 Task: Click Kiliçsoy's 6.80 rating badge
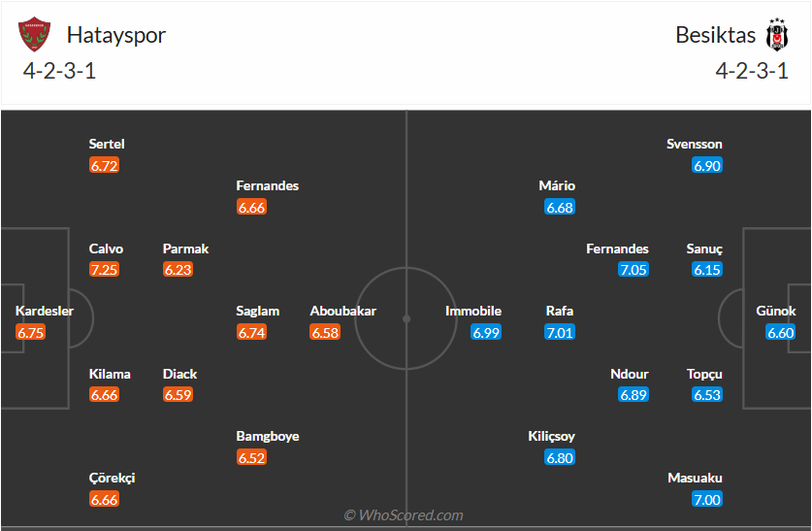tap(561, 457)
